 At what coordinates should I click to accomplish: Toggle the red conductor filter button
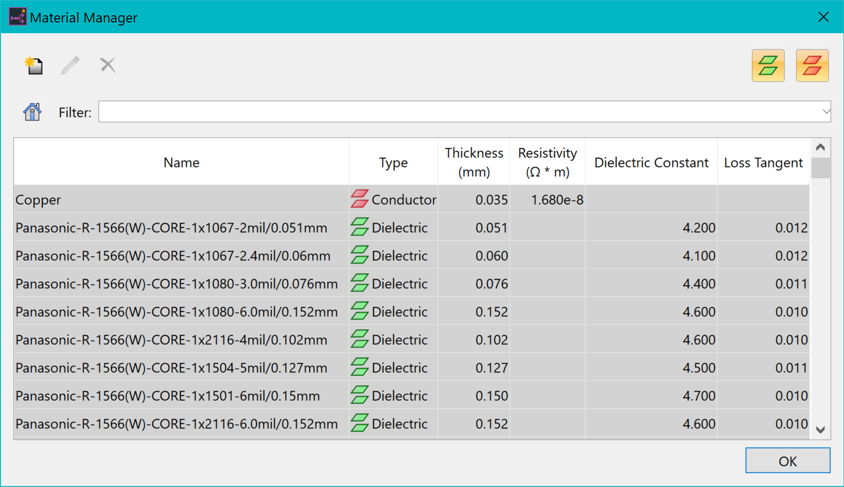[812, 66]
